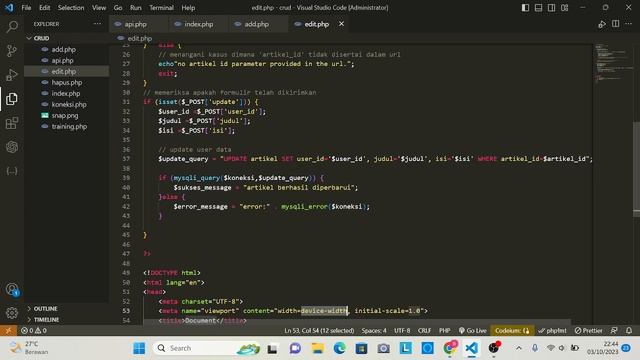The width and height of the screenshot is (640, 360).
Task: Click the phpfmt status bar item
Action: point(552,331)
